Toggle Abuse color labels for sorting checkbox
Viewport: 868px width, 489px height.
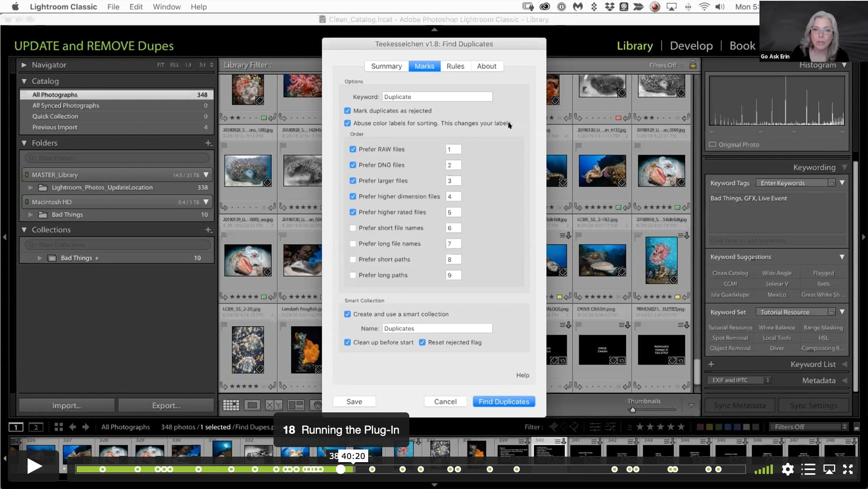[x=347, y=123]
